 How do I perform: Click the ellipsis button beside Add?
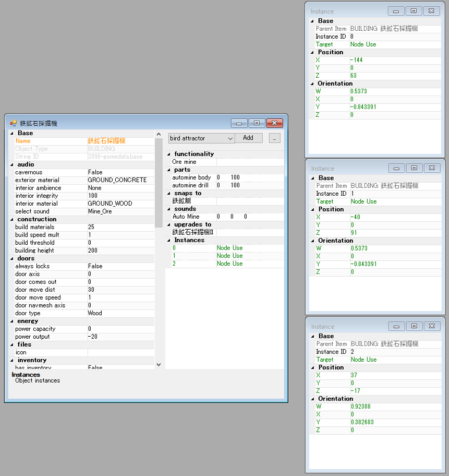pyautogui.click(x=274, y=138)
